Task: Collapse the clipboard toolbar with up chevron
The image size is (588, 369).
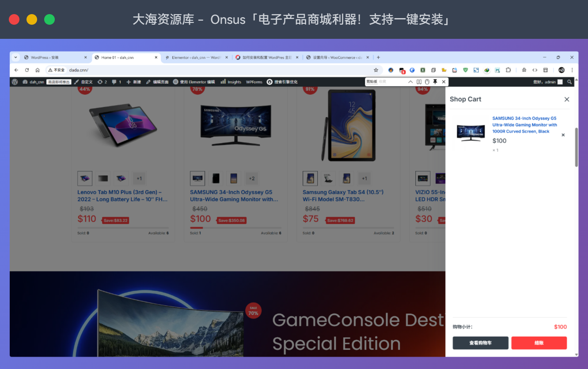Action: [x=410, y=82]
